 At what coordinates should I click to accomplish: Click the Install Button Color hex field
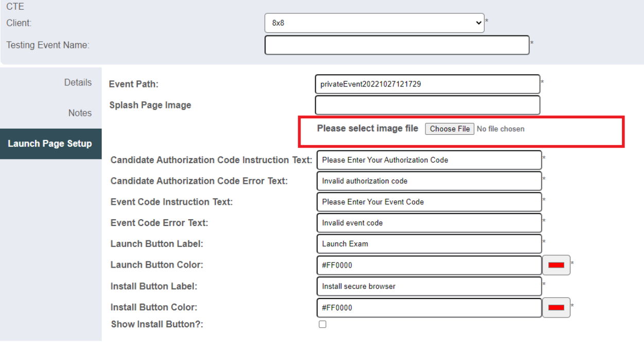pos(428,308)
